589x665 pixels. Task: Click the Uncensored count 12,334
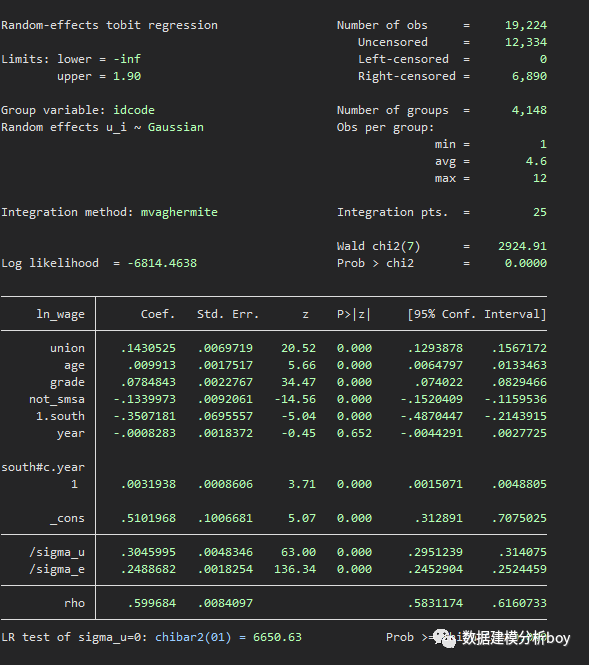pyautogui.click(x=526, y=42)
